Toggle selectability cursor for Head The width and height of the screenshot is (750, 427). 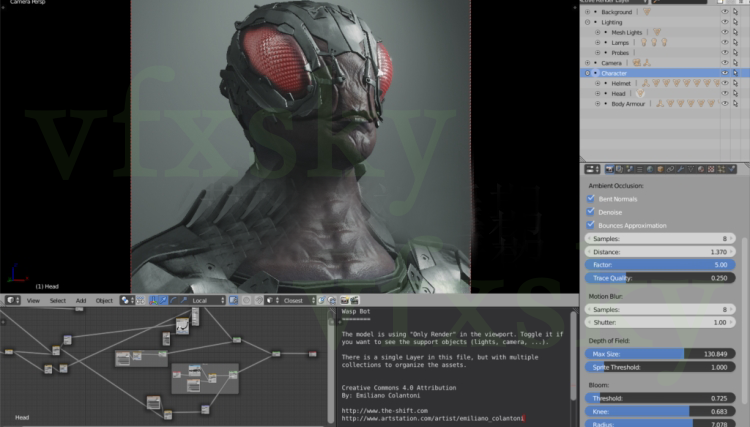(x=736, y=93)
